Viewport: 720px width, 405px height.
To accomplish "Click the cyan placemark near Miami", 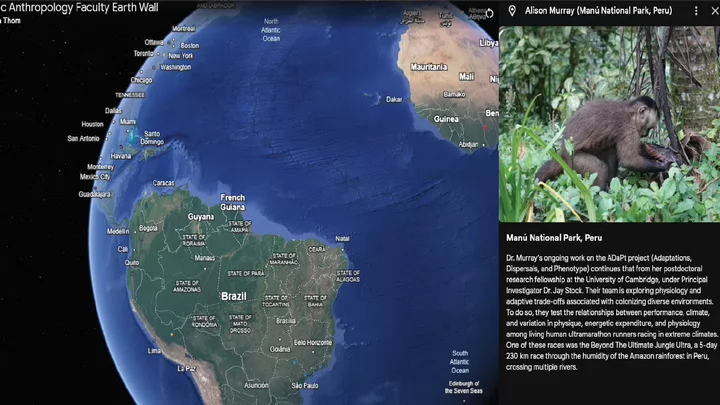I will pos(134,136).
